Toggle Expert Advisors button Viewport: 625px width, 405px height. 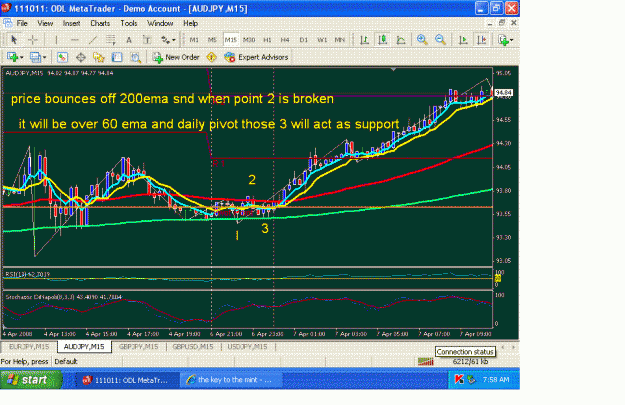tap(256, 57)
